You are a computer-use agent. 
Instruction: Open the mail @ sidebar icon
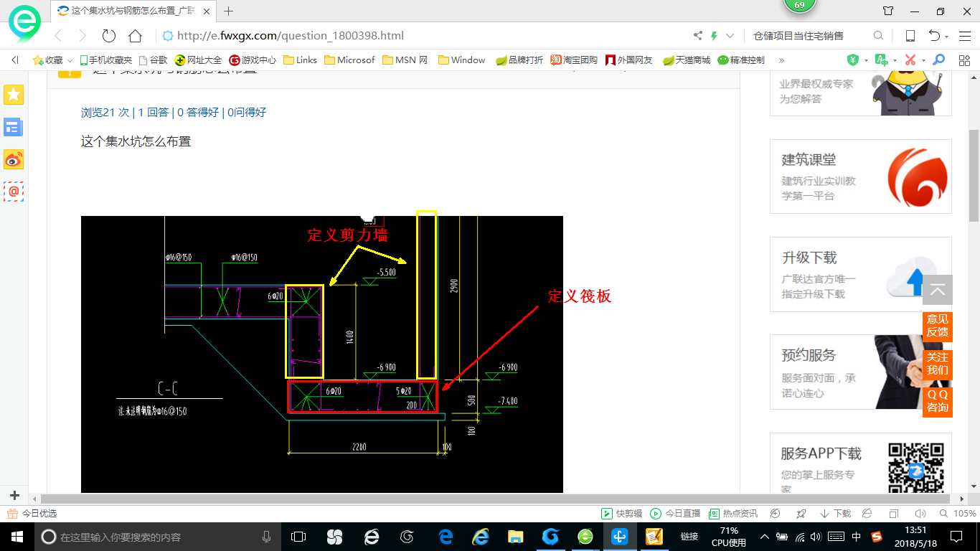(x=14, y=192)
